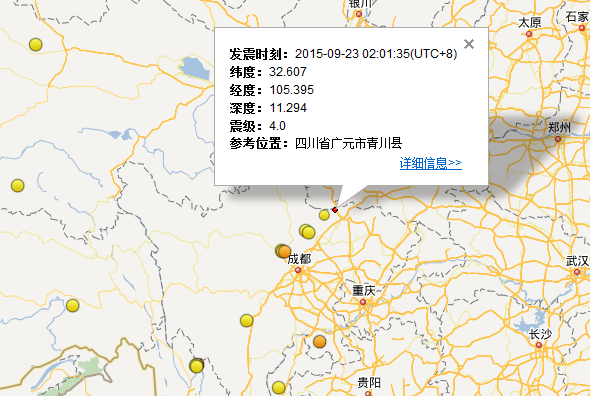Viewport: 590px width, 396px height.
Task: Click the 太原 city dot
Action: tap(529, 34)
